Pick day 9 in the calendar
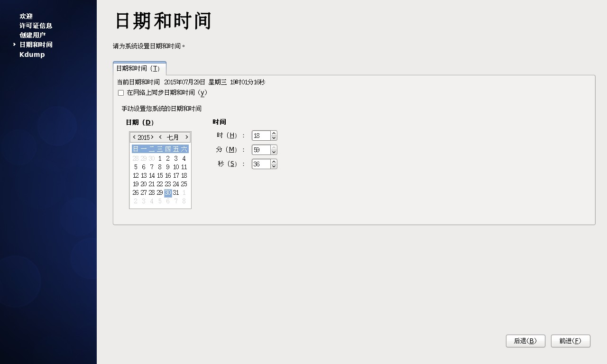 pyautogui.click(x=168, y=167)
